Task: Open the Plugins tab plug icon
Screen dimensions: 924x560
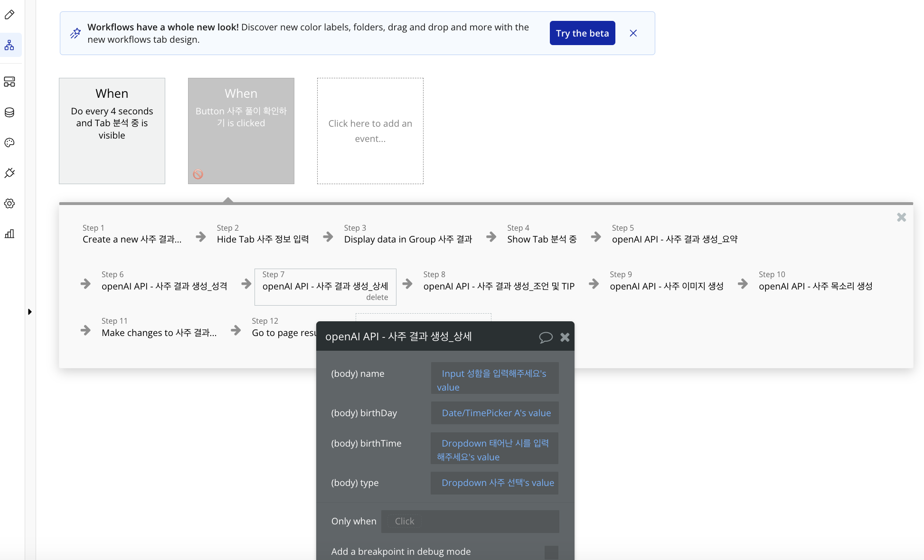Action: click(9, 173)
